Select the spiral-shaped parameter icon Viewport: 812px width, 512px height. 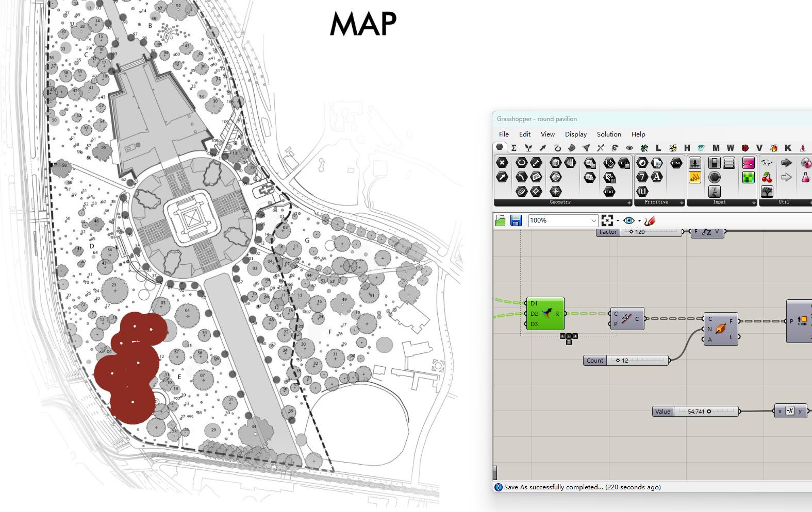click(521, 192)
